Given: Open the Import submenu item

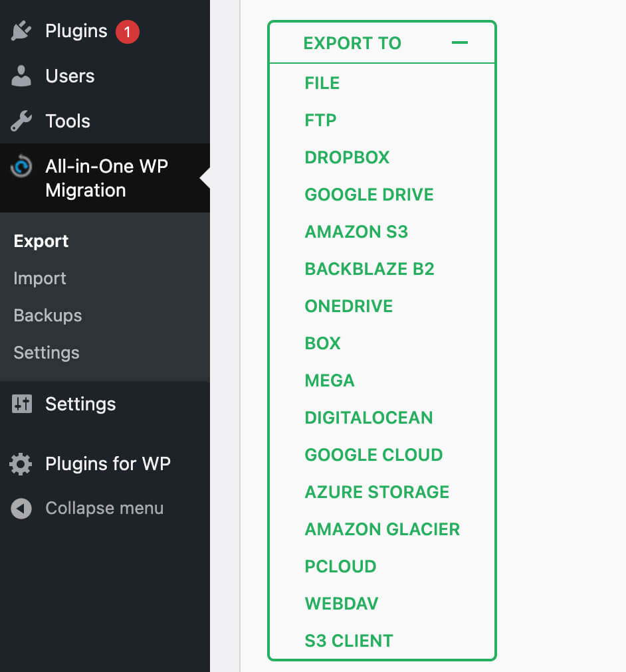Looking at the screenshot, I should pos(39,278).
